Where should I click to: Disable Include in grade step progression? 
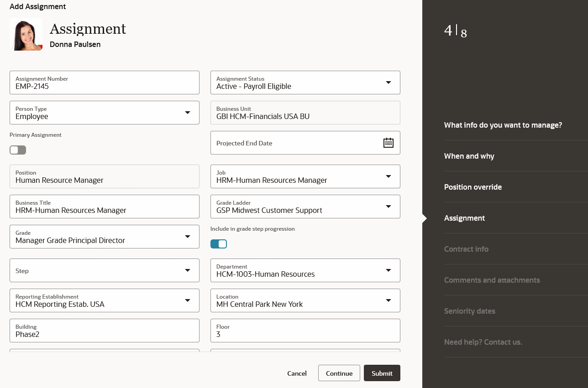[x=219, y=244]
